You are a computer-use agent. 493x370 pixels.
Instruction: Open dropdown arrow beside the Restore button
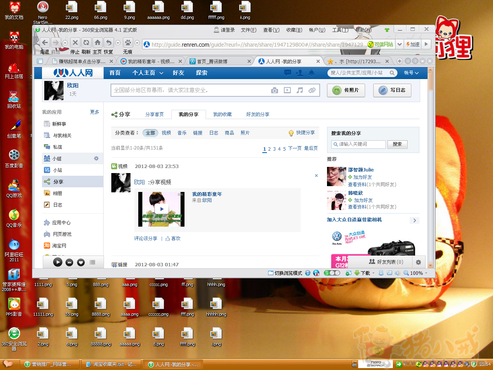click(118, 43)
